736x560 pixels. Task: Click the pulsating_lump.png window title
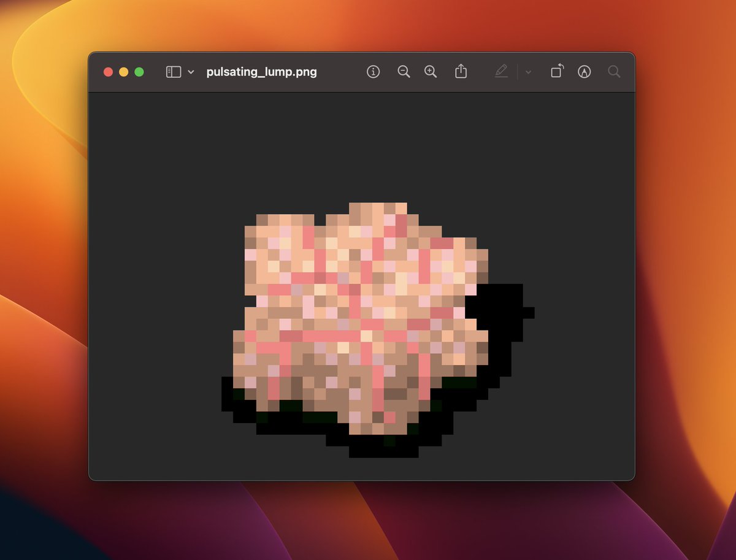[x=262, y=72]
